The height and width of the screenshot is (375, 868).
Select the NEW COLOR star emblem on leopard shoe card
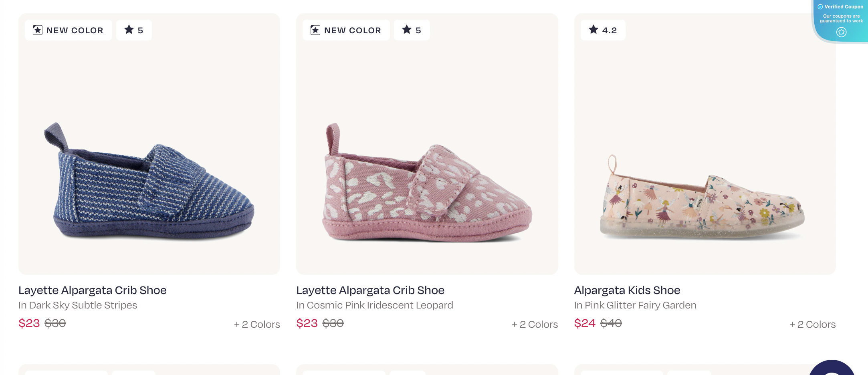click(315, 30)
